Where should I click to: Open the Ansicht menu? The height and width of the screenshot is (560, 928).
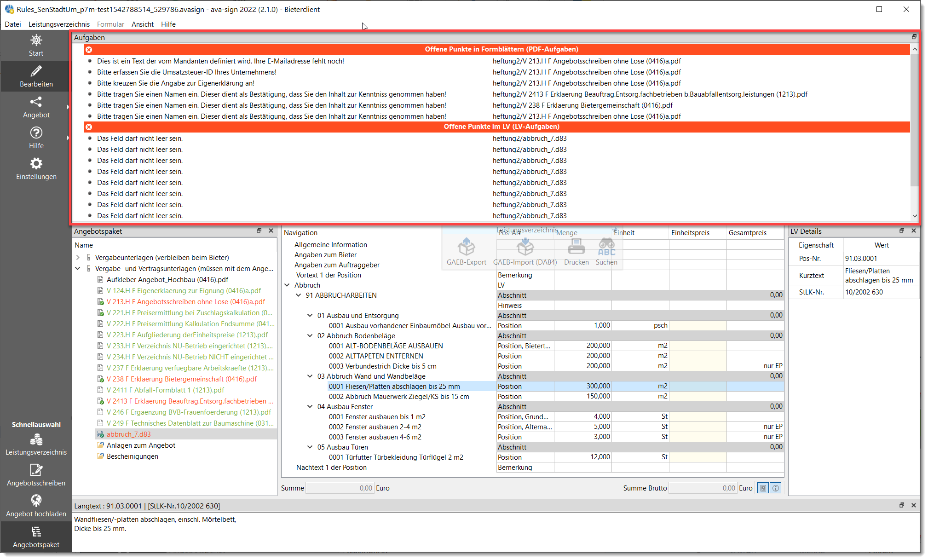point(142,24)
